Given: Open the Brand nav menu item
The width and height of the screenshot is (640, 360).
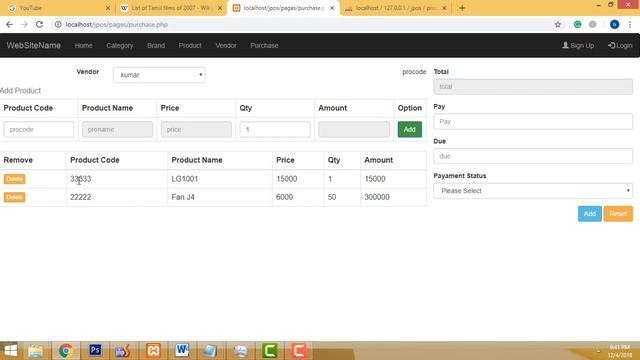Looking at the screenshot, I should [x=156, y=45].
